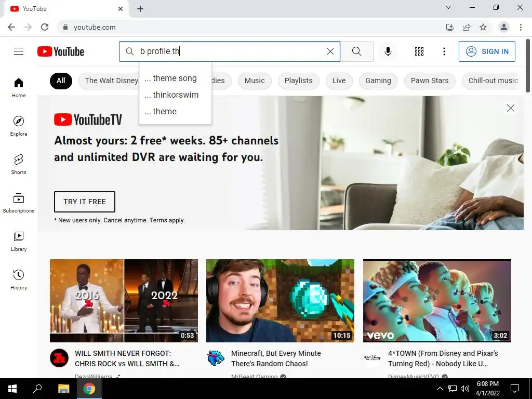Choose the '... theme' suggestion
Screen dimensions: 532x399
click(175, 112)
